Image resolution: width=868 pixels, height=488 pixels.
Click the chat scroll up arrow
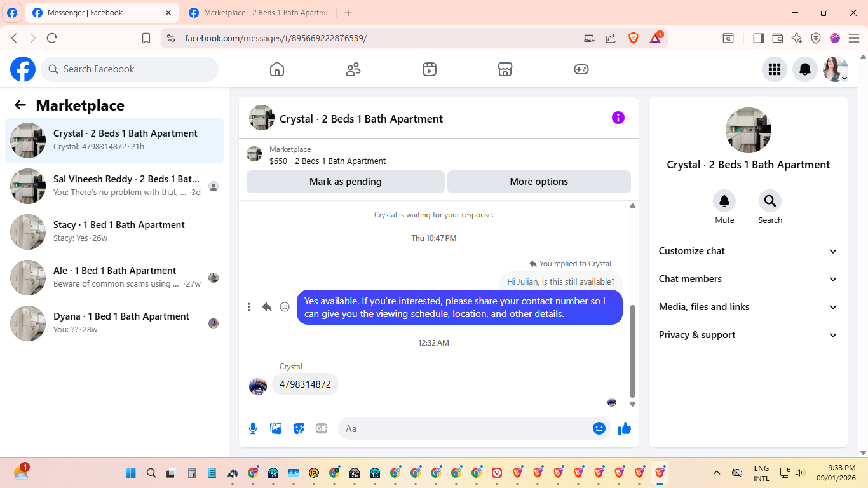632,205
